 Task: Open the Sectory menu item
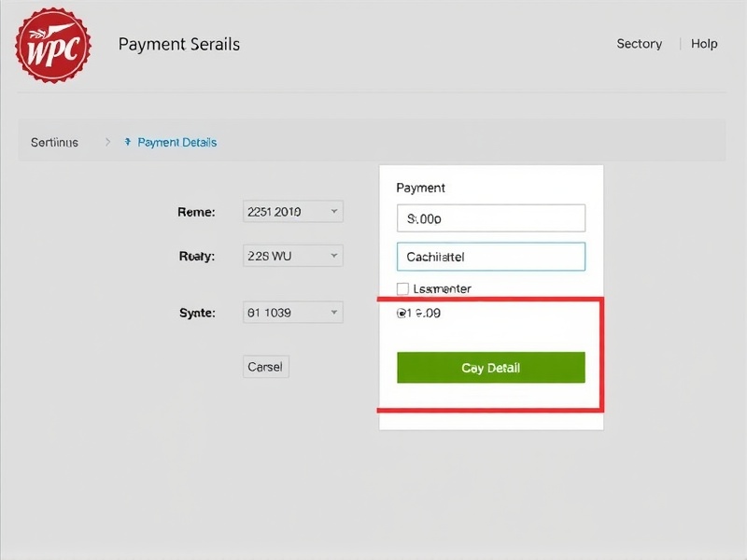[639, 44]
